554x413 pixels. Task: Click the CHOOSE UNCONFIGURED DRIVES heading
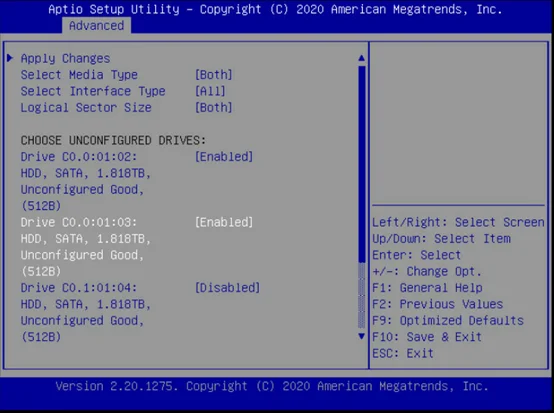113,141
